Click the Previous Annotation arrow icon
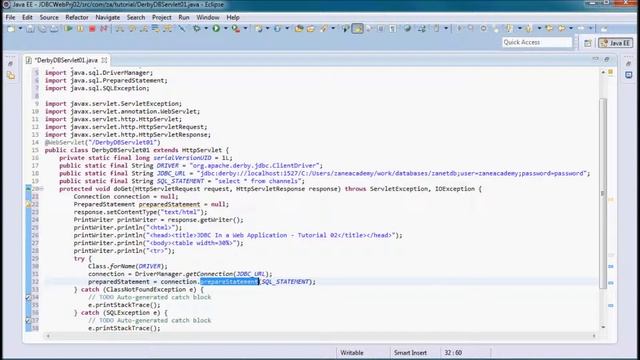This screenshot has width=640, height=360. [x=529, y=29]
